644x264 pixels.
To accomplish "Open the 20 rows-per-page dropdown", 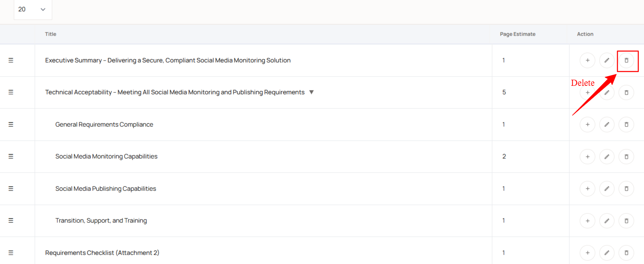I will 33,9.
